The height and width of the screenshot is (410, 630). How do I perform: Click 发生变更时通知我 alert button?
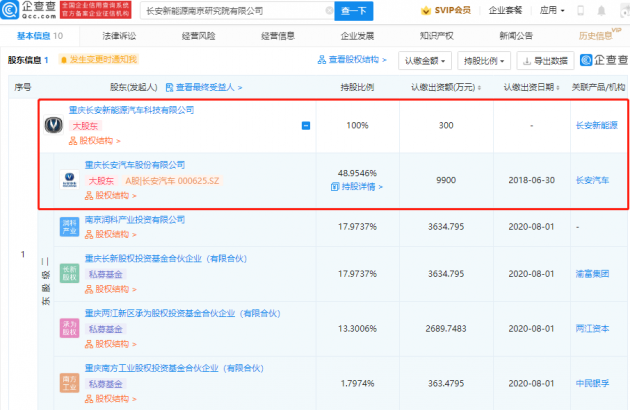[x=99, y=59]
